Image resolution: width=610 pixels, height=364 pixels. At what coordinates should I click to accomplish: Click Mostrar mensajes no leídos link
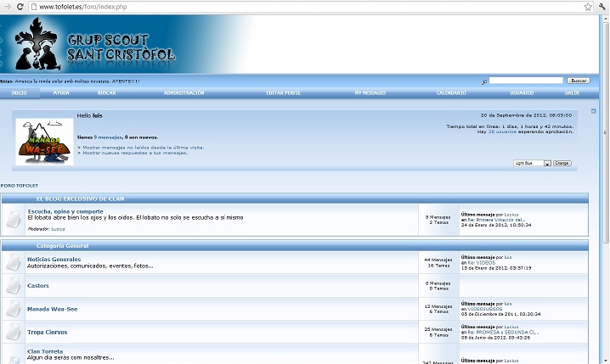coord(144,148)
